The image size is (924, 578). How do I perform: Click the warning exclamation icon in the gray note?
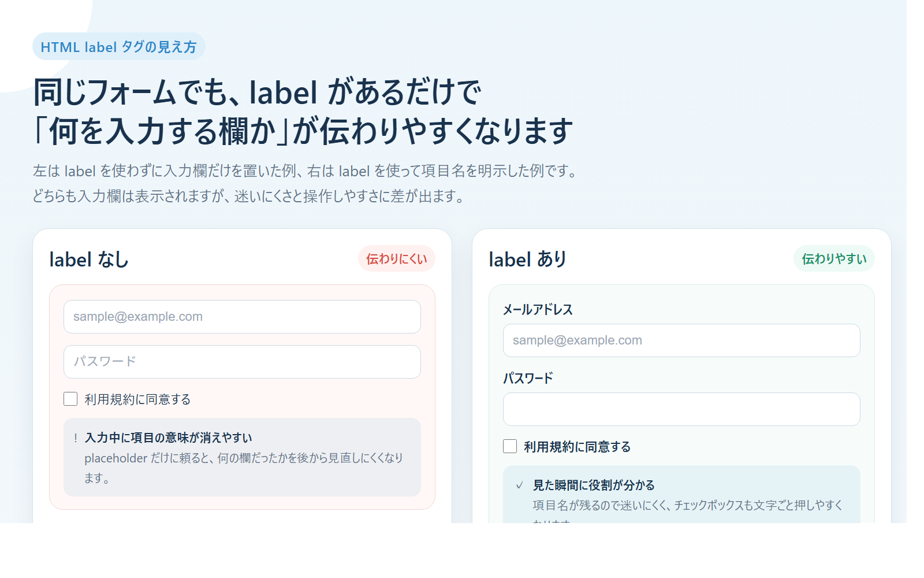pos(76,438)
